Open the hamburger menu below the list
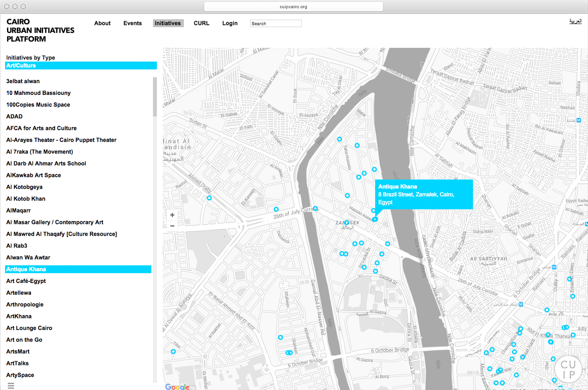 [x=11, y=386]
